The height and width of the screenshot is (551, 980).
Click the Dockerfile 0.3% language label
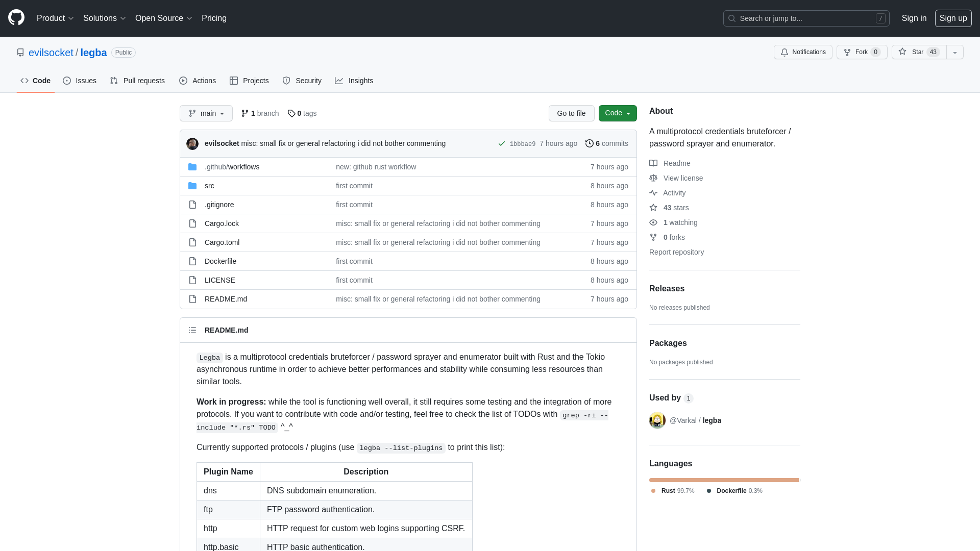point(734,491)
